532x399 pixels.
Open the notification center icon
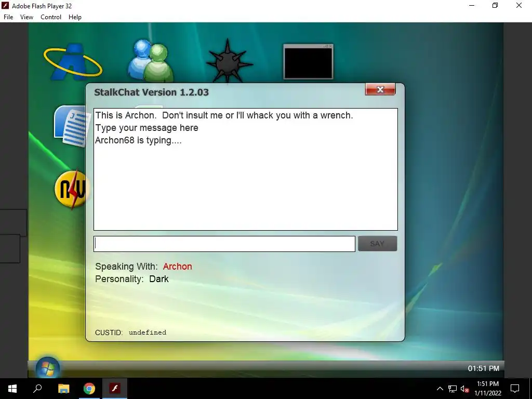[x=515, y=389]
